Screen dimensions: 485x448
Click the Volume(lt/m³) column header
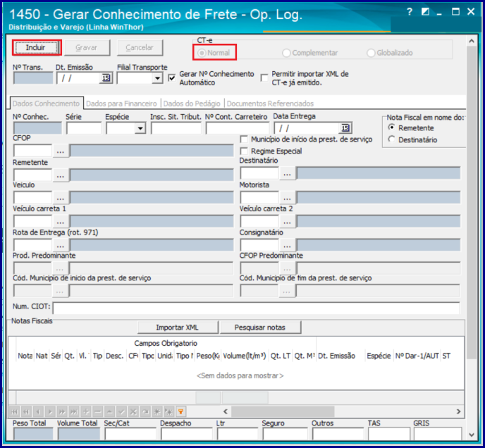point(245,356)
